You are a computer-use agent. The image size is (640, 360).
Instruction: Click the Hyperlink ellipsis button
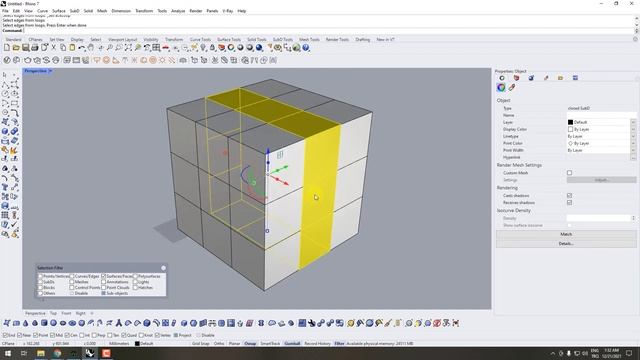click(x=633, y=157)
